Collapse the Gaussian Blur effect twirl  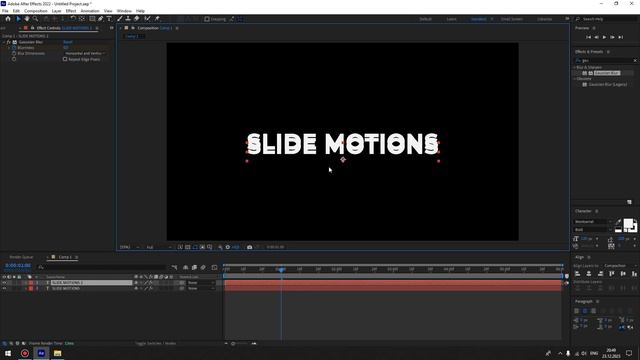click(4, 42)
